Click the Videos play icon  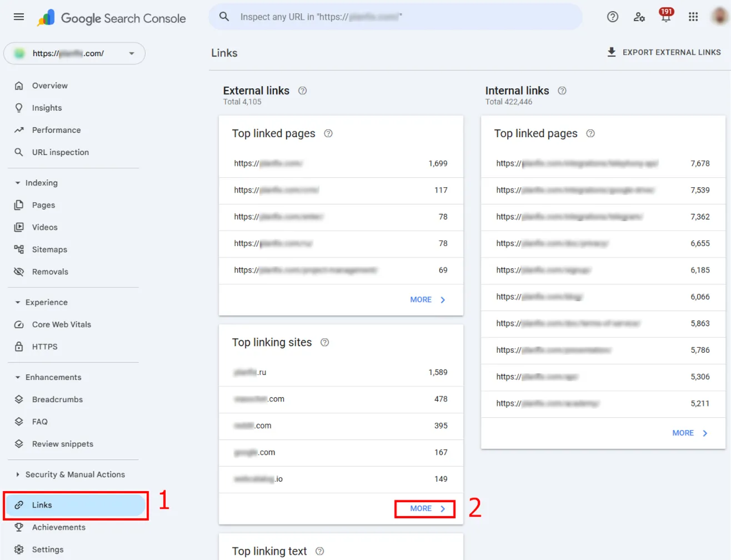19,227
